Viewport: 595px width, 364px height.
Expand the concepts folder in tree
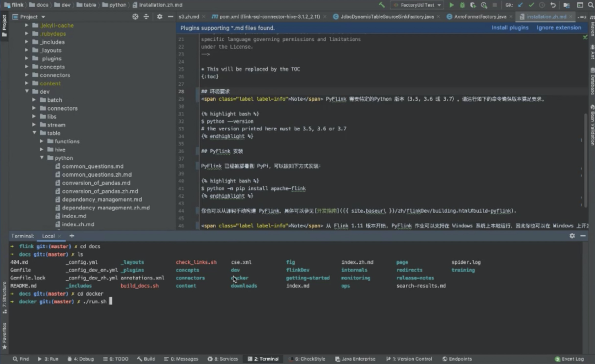[27, 67]
